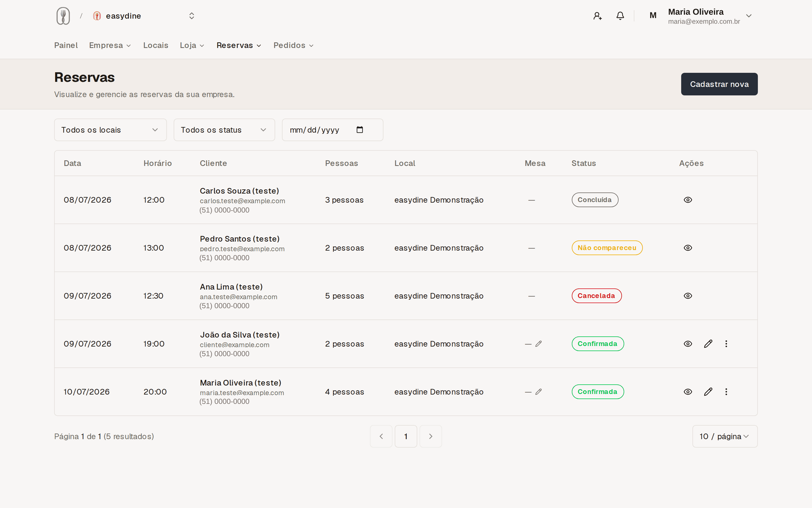Go to next page arrow

[431, 436]
